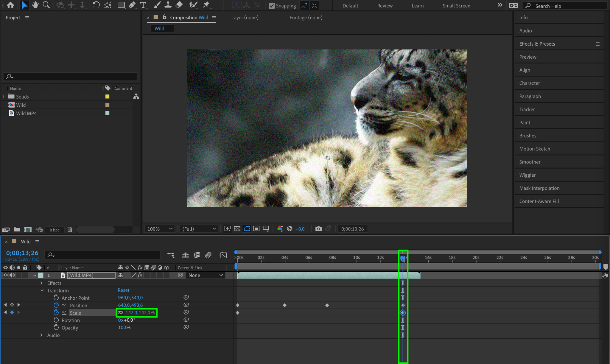The width and height of the screenshot is (610, 364).
Task: Toggle the Snapping checkbox
Action: [x=272, y=6]
